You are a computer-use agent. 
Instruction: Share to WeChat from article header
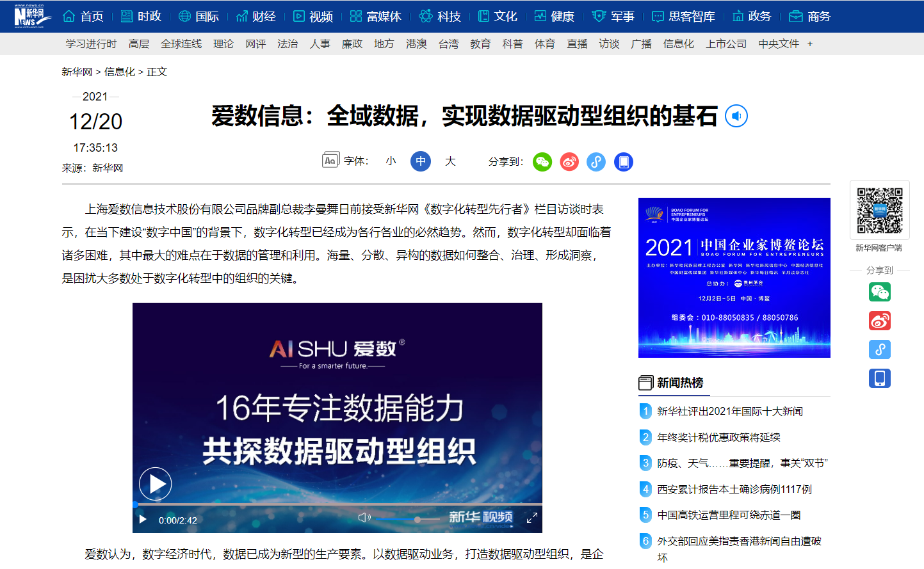[542, 162]
